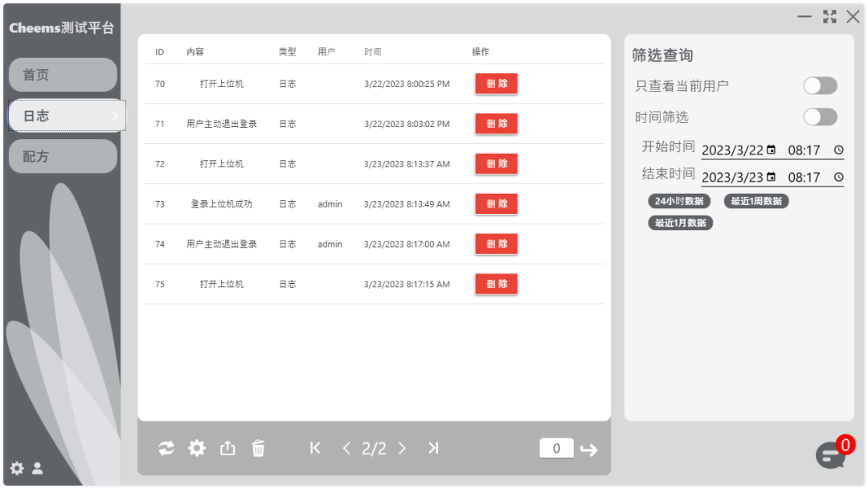The height and width of the screenshot is (489, 868).
Task: Click the export icon in bottom toolbar
Action: [227, 449]
